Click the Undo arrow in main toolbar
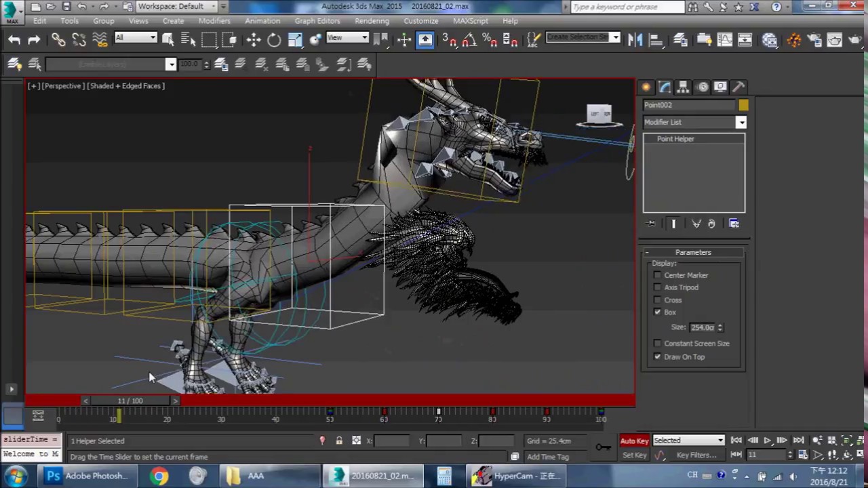This screenshot has height=488, width=868. (x=14, y=40)
